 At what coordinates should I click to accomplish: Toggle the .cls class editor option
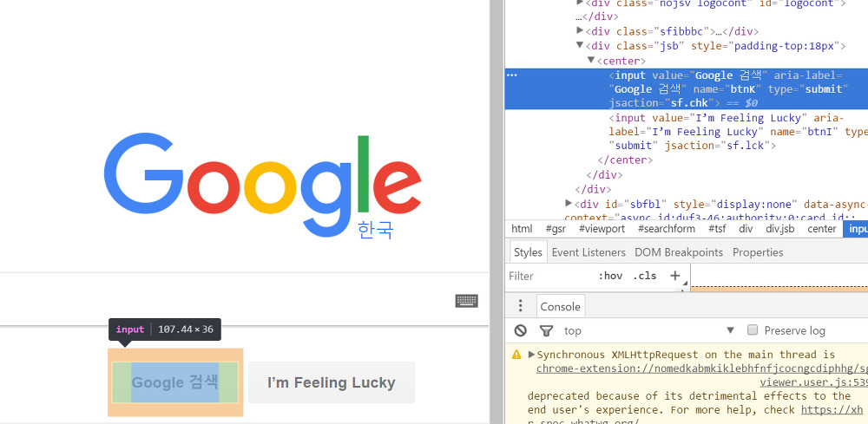[x=644, y=275]
